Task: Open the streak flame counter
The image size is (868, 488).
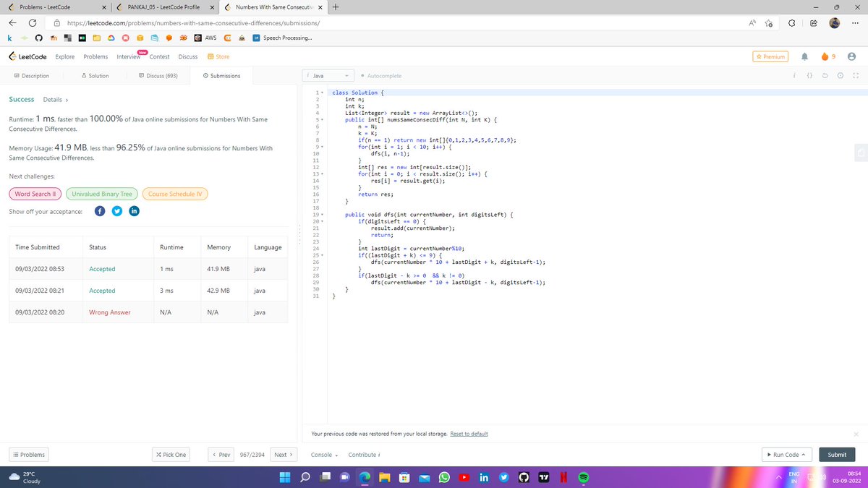Action: [829, 56]
